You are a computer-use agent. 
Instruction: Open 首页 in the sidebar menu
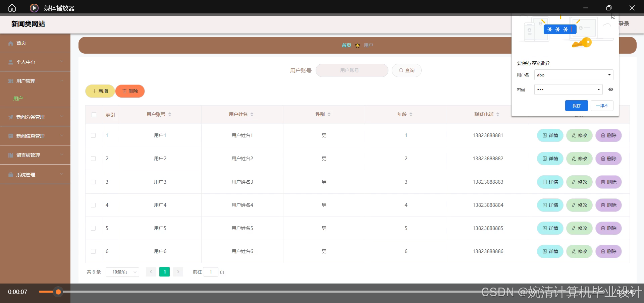point(35,43)
